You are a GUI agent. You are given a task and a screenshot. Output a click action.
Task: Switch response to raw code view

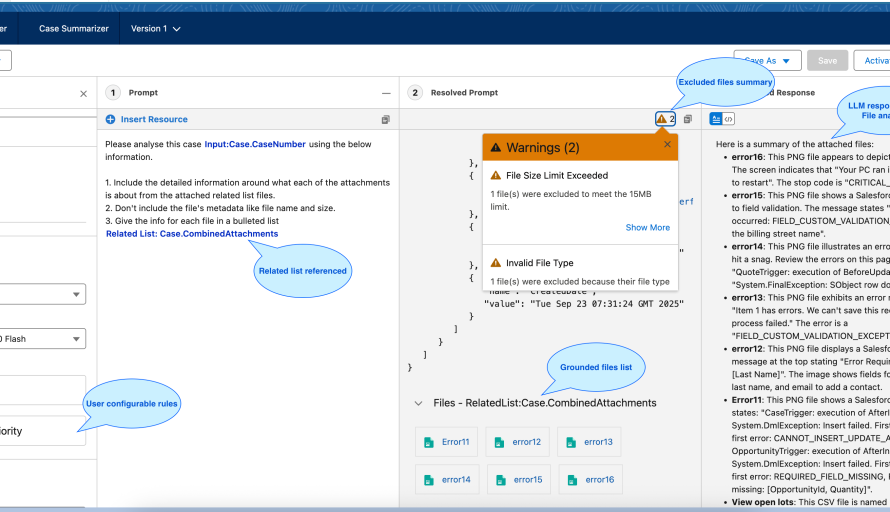729,119
